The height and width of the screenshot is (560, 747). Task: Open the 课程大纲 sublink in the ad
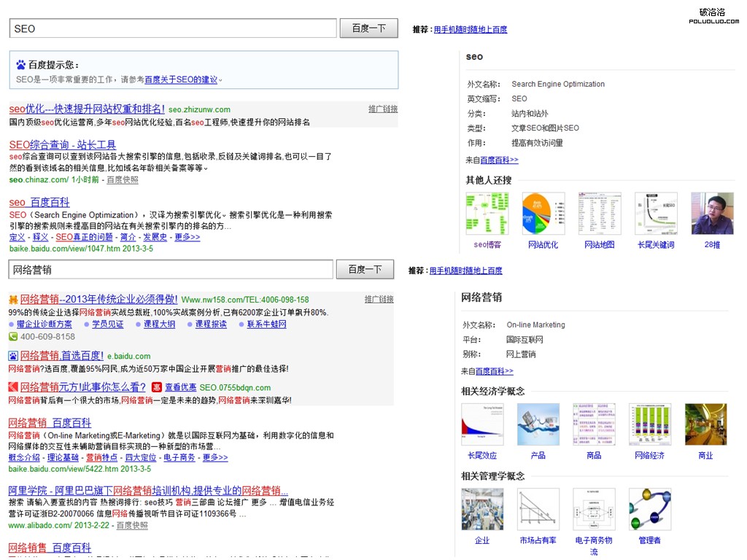point(159,324)
